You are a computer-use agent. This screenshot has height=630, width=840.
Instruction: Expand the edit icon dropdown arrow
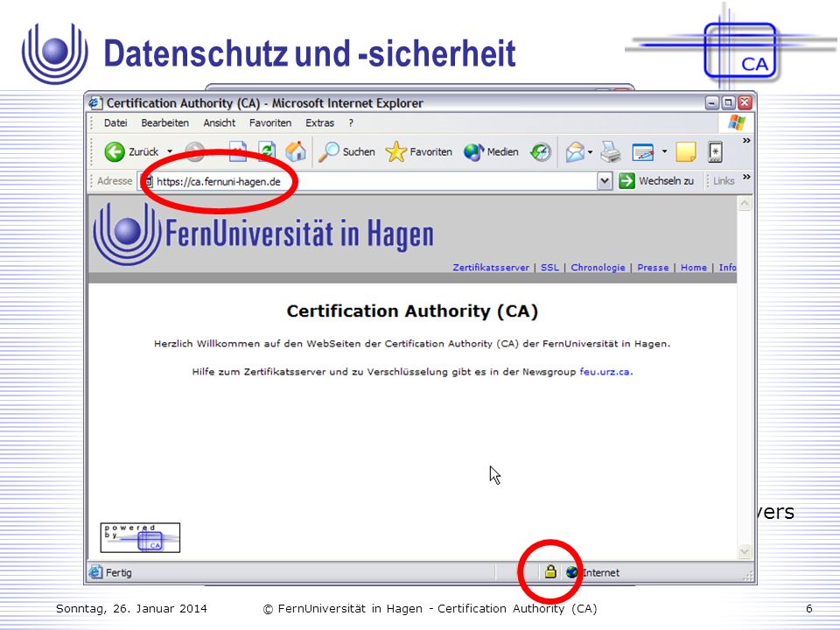pyautogui.click(x=664, y=151)
